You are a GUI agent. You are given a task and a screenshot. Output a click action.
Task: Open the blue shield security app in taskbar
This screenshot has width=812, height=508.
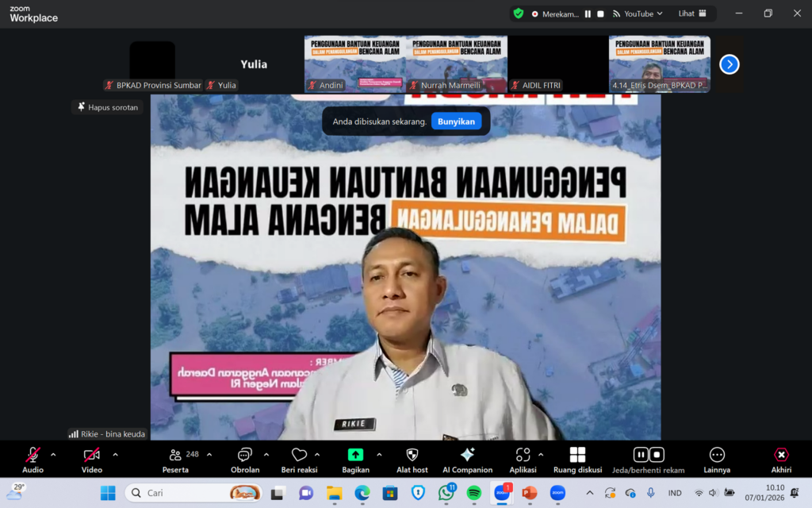[418, 493]
